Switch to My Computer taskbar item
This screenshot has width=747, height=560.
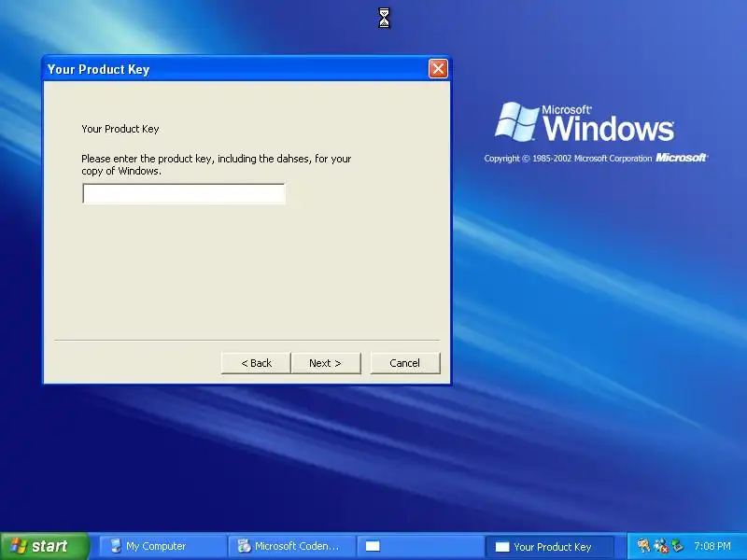tap(162, 546)
